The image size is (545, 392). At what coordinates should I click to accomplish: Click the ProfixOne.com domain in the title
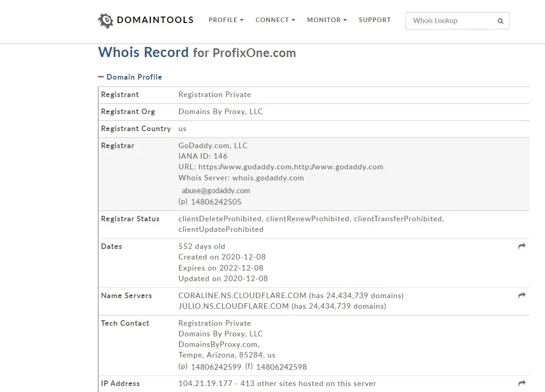coord(254,53)
